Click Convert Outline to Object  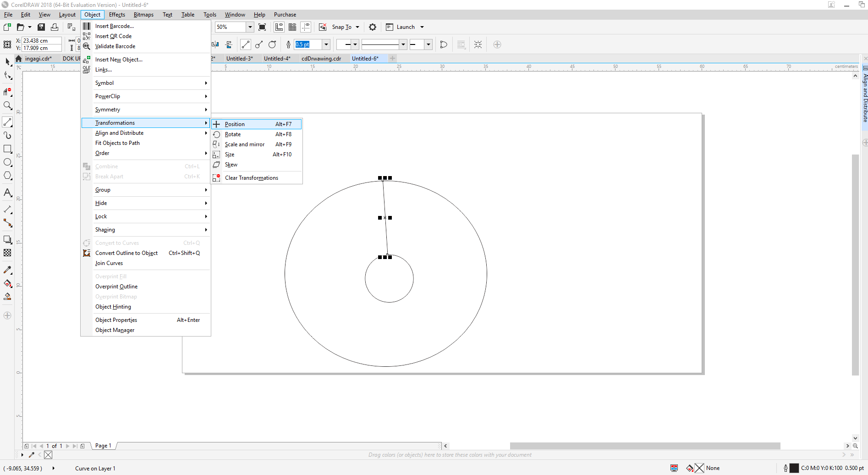click(x=146, y=253)
